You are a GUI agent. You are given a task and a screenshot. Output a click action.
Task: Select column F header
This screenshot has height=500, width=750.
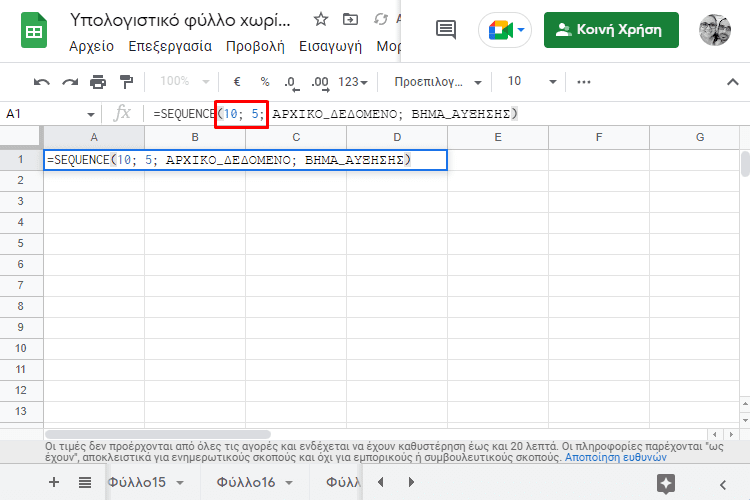coord(599,137)
